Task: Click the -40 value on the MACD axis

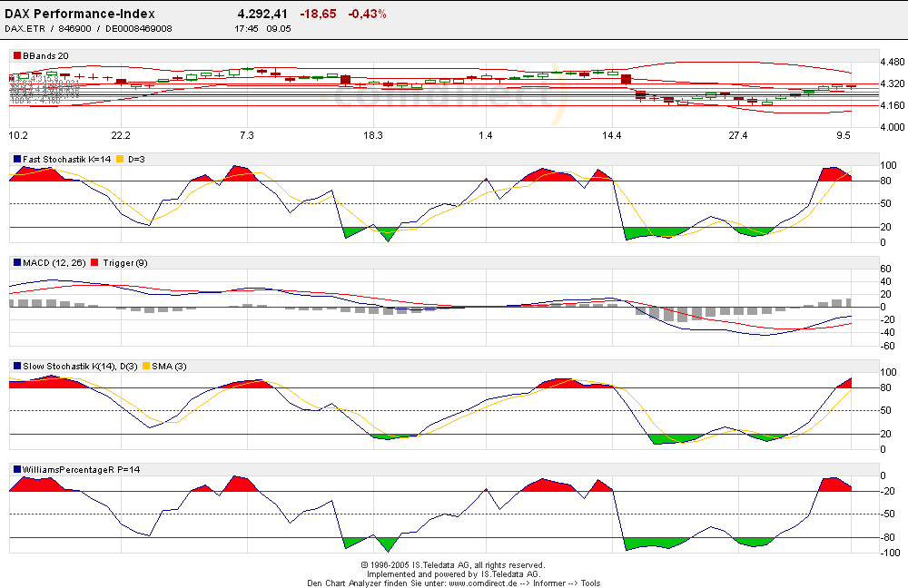Action: [887, 333]
